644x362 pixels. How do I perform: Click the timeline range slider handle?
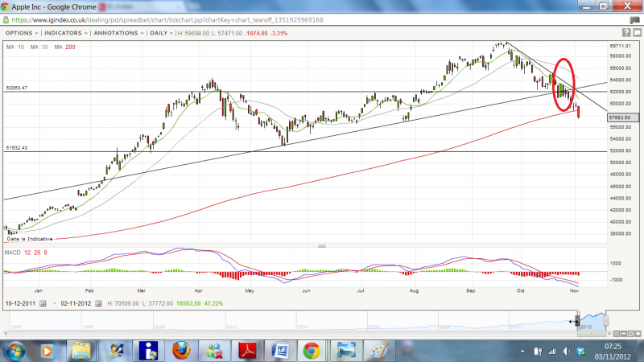577,322
